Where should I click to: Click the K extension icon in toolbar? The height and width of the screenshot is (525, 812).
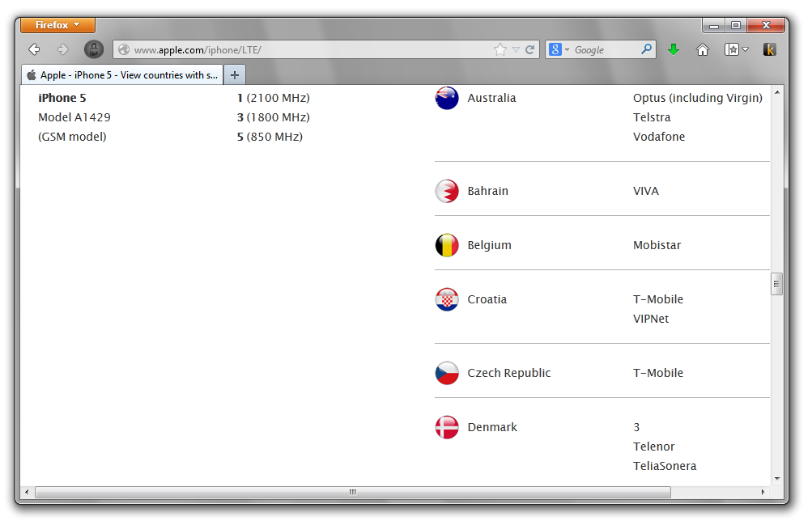(x=770, y=49)
